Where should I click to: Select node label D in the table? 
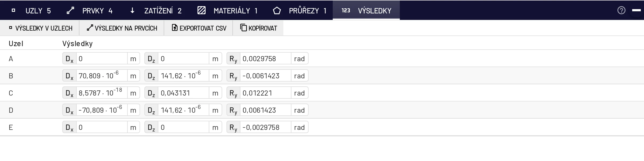click(11, 110)
